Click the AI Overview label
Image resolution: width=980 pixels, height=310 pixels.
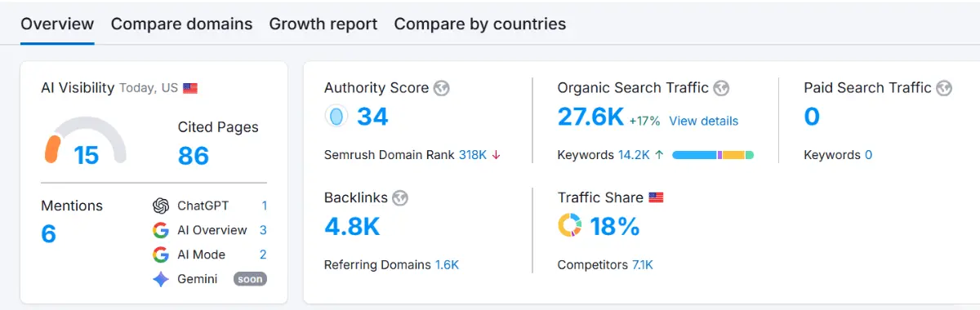pyautogui.click(x=212, y=230)
